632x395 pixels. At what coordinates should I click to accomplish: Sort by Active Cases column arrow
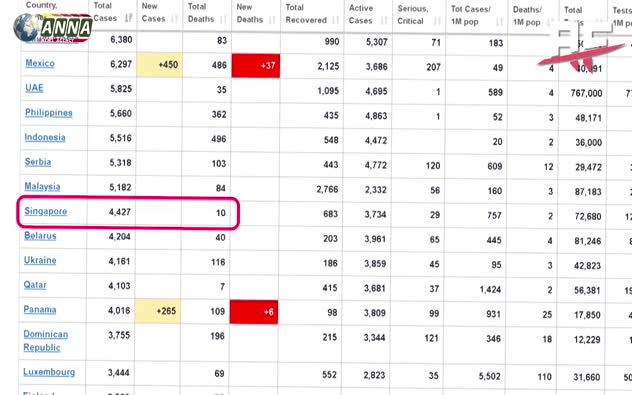click(384, 21)
